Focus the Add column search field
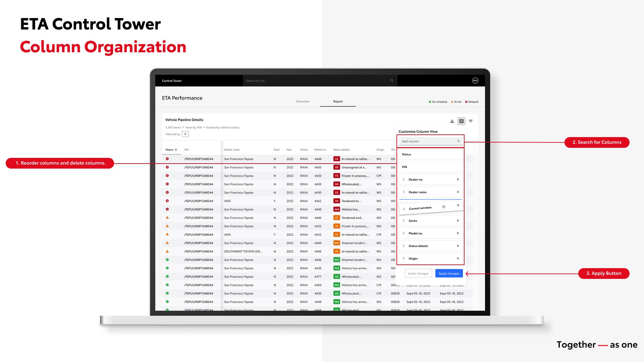The width and height of the screenshot is (644, 362). click(x=431, y=141)
